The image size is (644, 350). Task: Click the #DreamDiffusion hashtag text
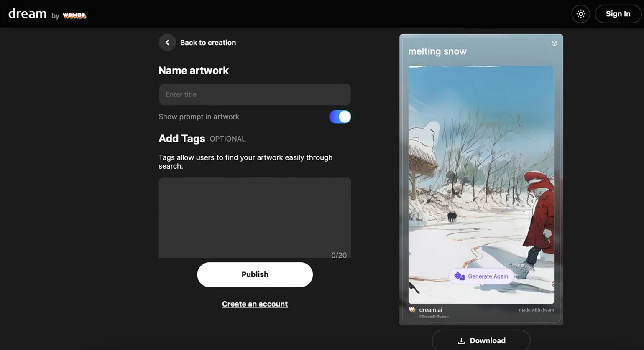coord(434,317)
